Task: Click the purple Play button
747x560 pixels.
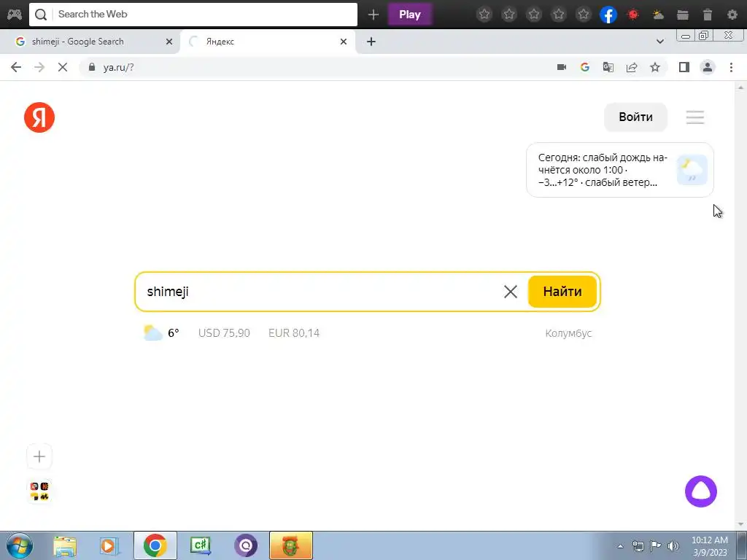Action: point(410,15)
